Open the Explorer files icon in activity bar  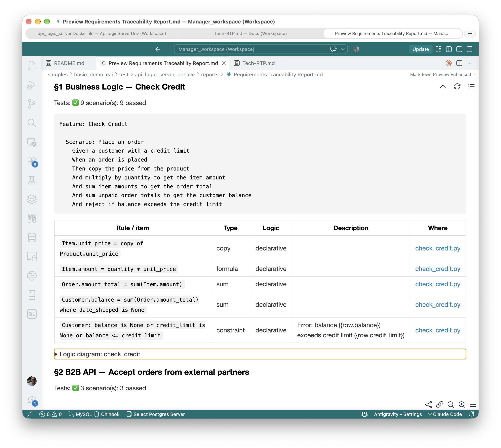32,65
